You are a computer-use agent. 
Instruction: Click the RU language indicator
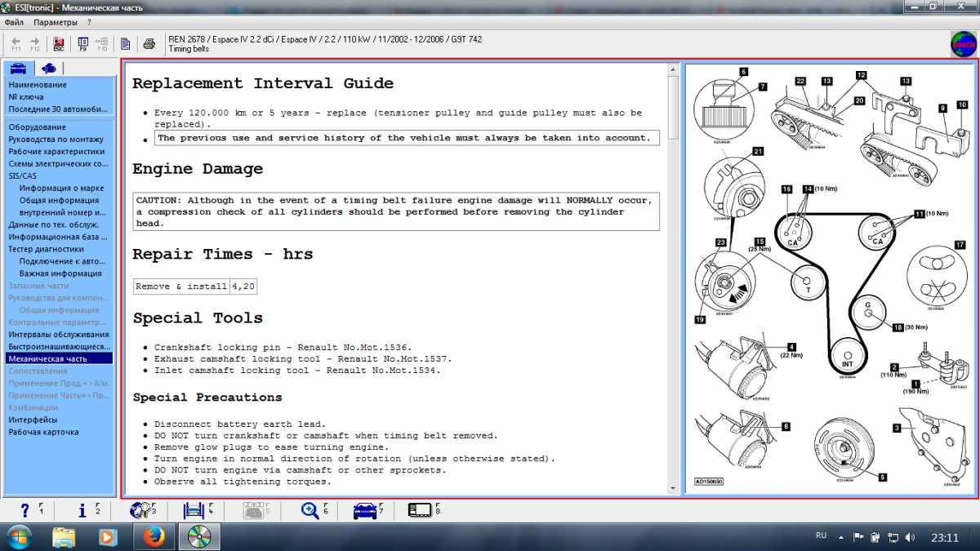point(821,535)
